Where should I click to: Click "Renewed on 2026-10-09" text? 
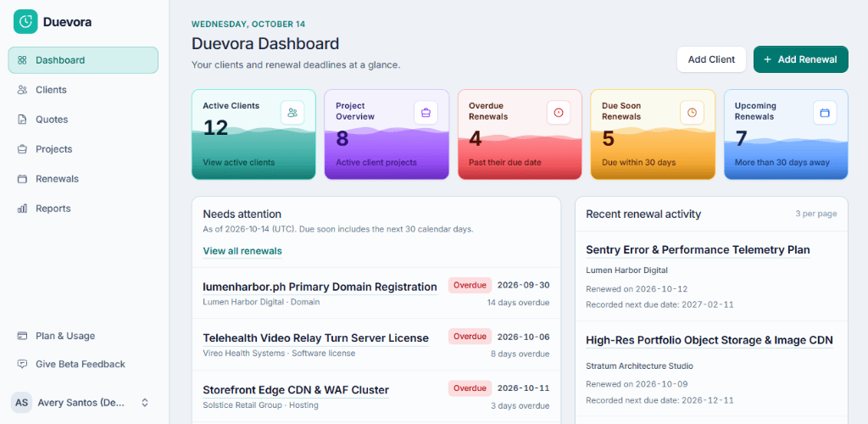coord(637,384)
